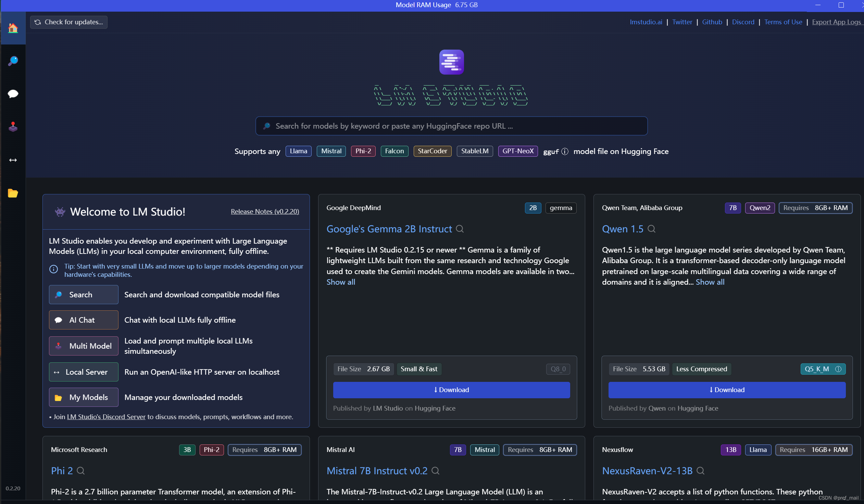Expand Qwen 1.5 description with Show all

click(710, 282)
